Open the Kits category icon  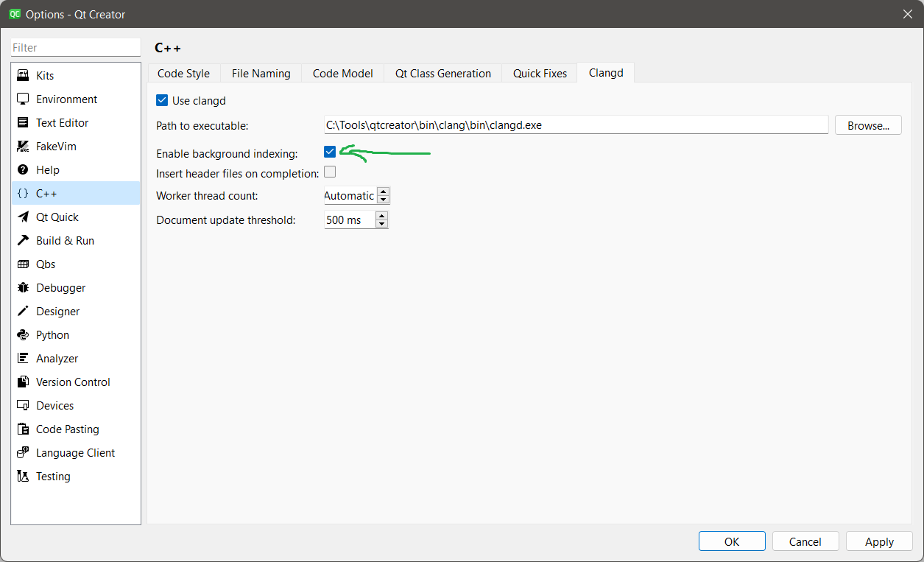click(x=23, y=76)
